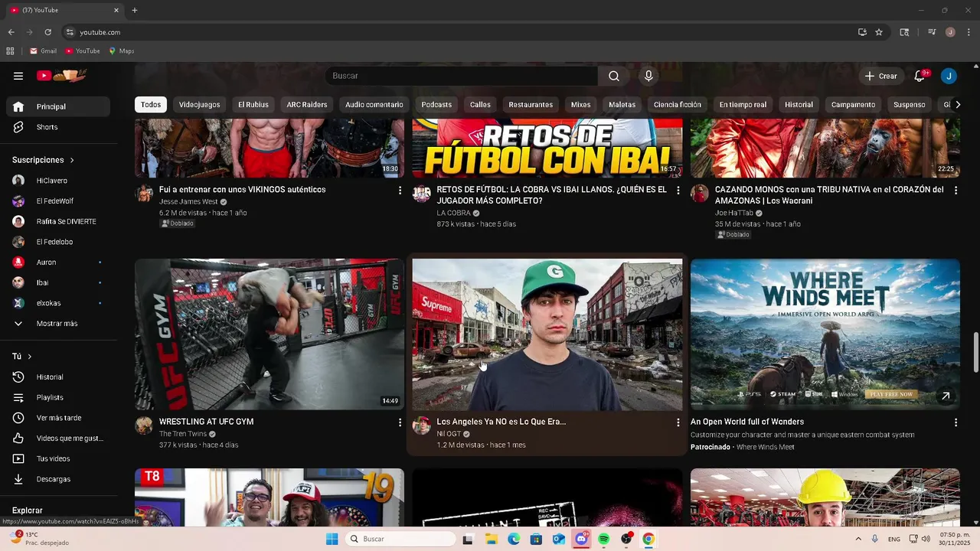Open the account avatar J menu
This screenshot has width=980, height=551.
coord(949,76)
